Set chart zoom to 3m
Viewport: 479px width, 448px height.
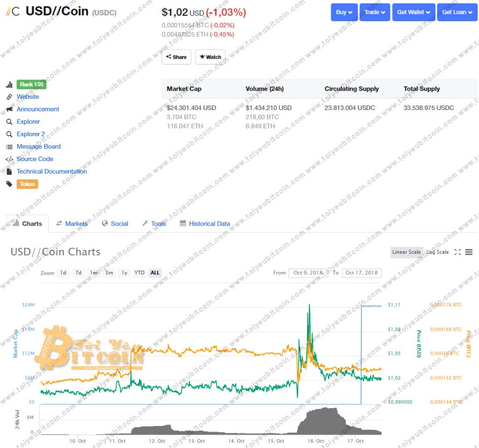pyautogui.click(x=109, y=273)
